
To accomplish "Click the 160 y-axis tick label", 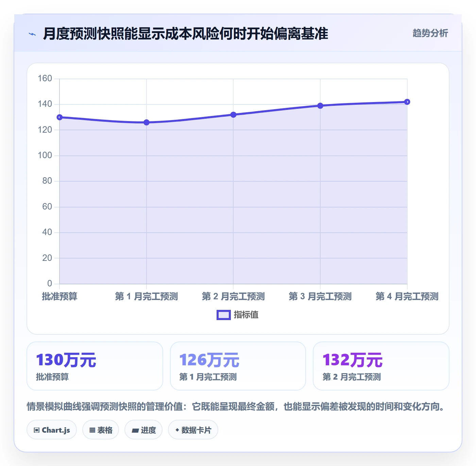I will point(45,79).
